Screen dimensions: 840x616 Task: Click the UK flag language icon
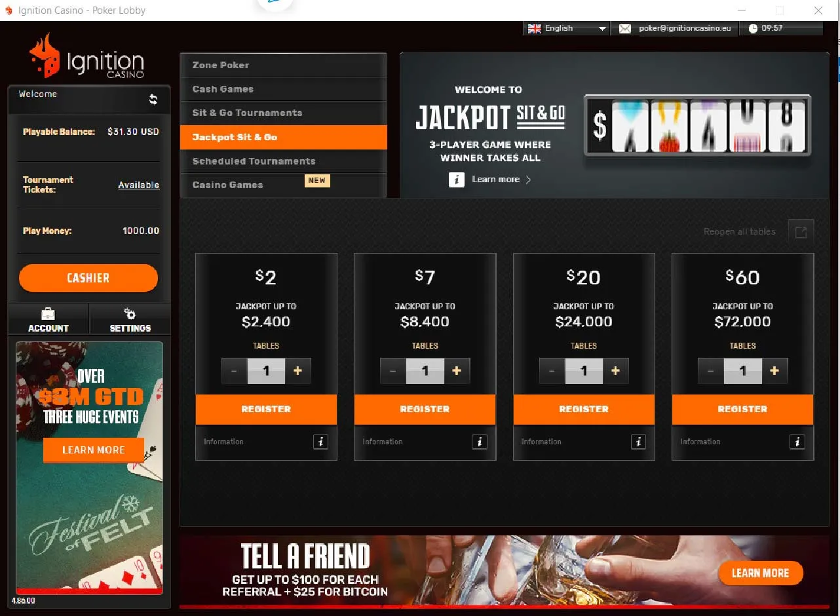535,29
